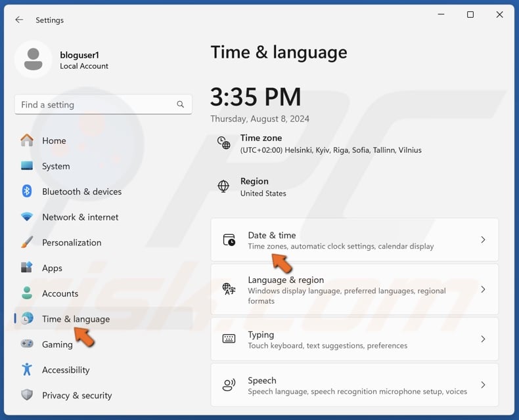Click the Network wifi icon
519x420 pixels.
point(27,217)
